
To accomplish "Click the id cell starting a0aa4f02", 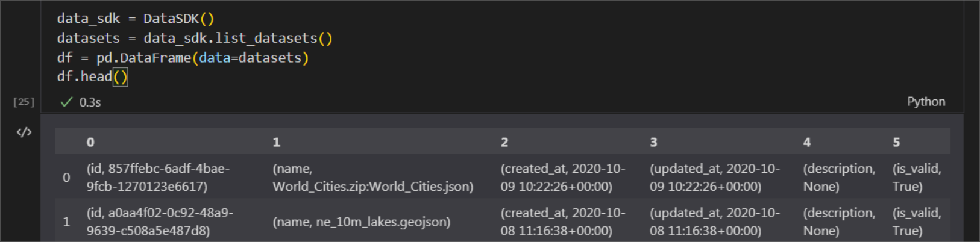I will click(x=160, y=222).
